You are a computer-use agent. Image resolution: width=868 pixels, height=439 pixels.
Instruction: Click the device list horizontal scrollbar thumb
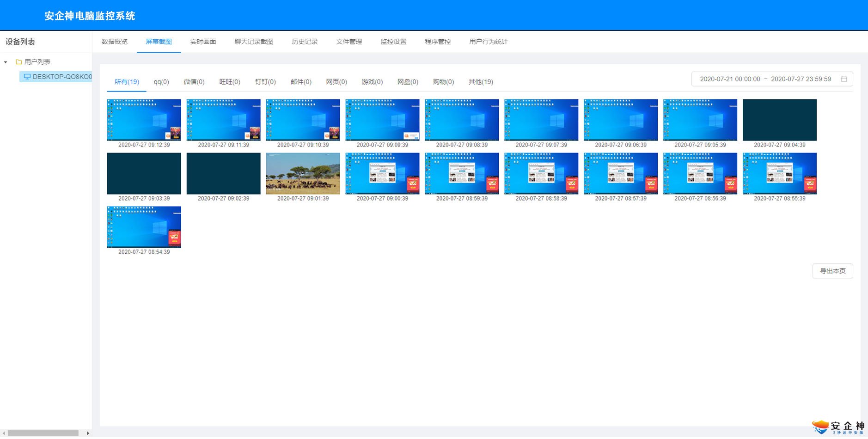[x=43, y=433]
